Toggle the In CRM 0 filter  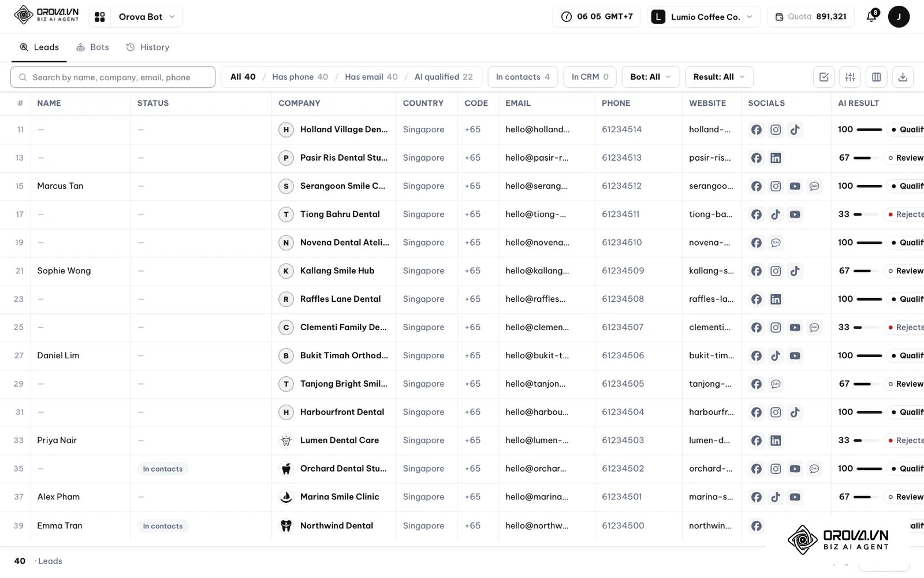pos(590,77)
